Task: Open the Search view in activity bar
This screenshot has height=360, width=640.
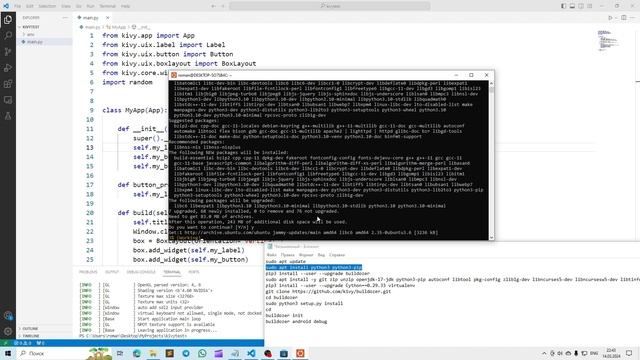Action: coord(8,36)
